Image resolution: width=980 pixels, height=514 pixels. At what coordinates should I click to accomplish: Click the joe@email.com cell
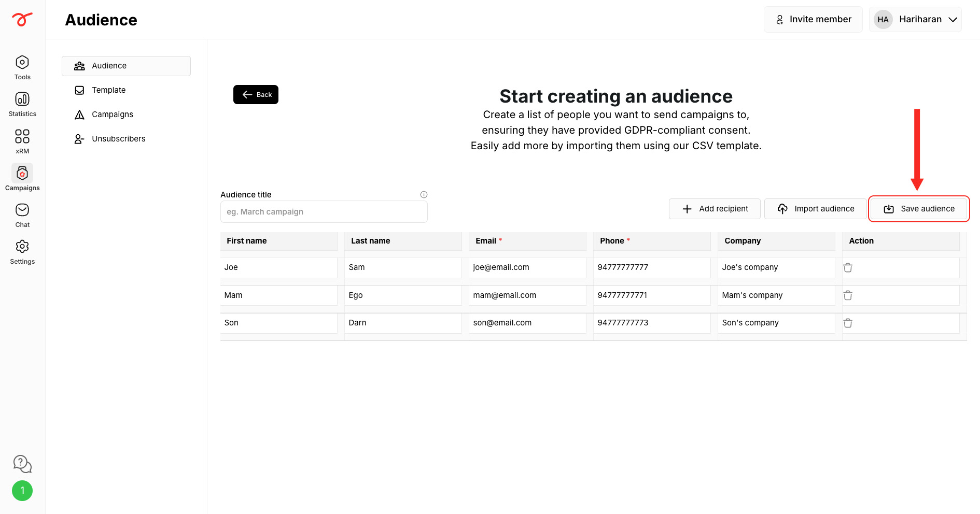pyautogui.click(x=528, y=267)
